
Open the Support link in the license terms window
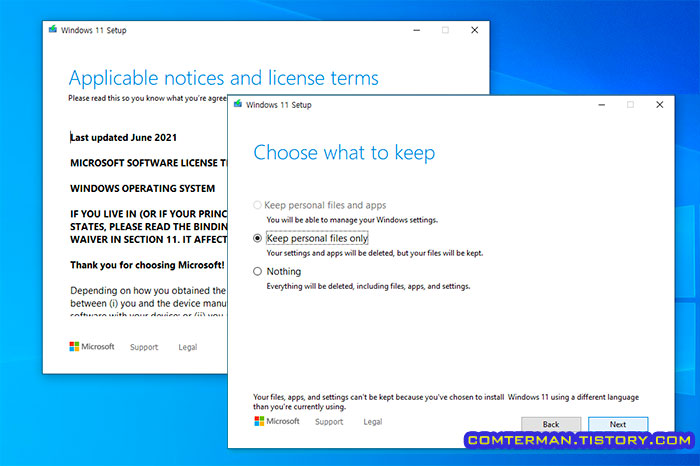click(144, 347)
